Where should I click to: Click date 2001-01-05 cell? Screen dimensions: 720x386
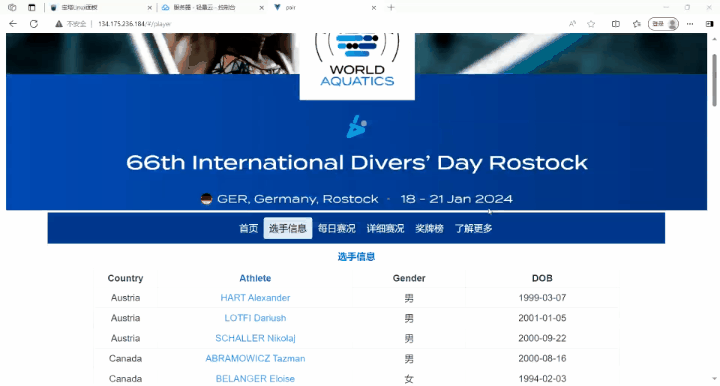pos(542,318)
